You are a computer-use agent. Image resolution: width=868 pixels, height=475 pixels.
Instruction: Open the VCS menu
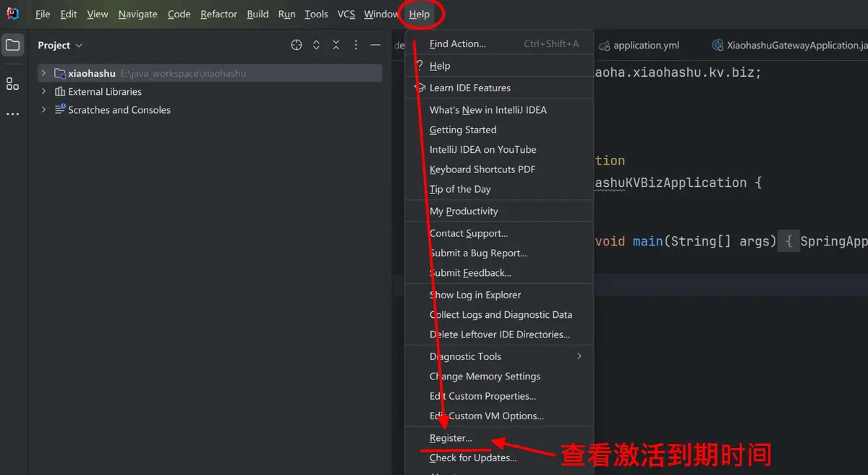tap(346, 14)
